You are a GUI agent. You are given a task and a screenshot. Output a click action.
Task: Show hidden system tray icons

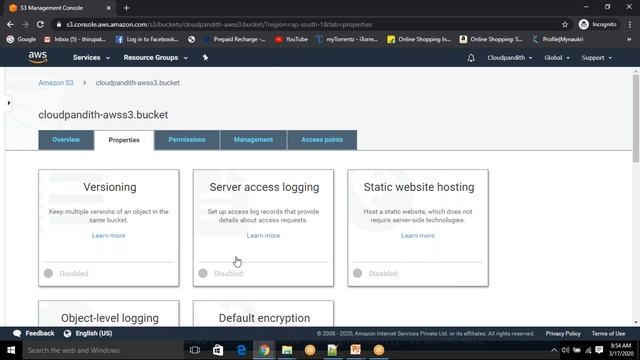point(554,350)
